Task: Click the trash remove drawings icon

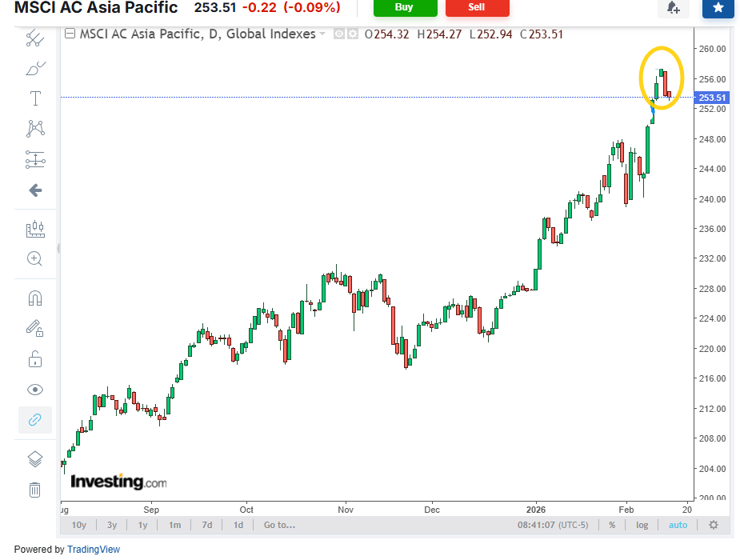Action: pos(35,490)
